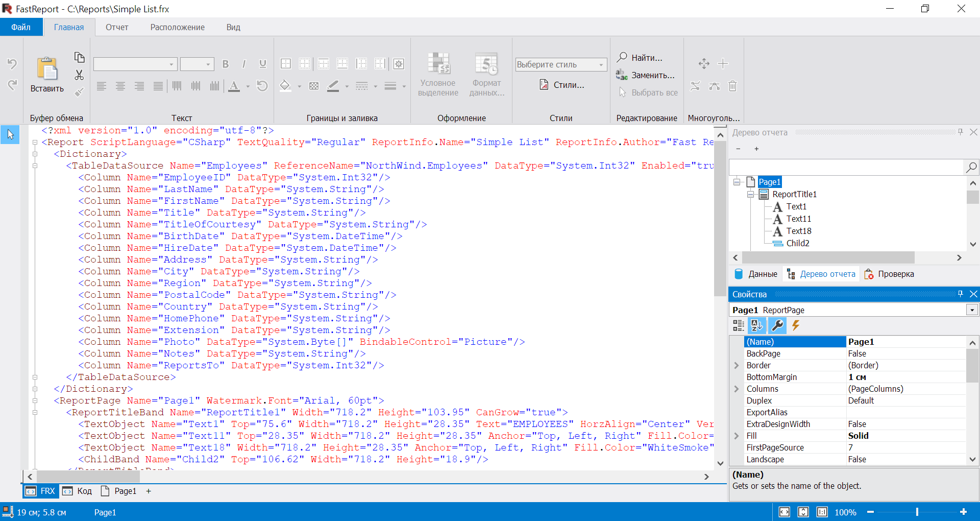This screenshot has height=521, width=980.
Task: Select Text18 in the report tree
Action: pos(799,231)
